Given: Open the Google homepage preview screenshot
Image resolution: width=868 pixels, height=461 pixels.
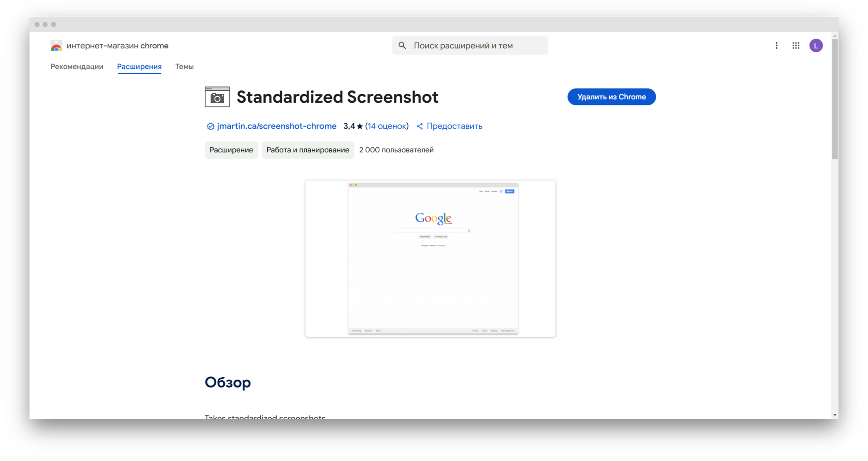Looking at the screenshot, I should point(430,259).
